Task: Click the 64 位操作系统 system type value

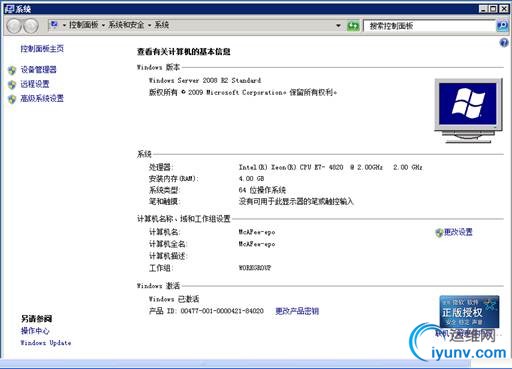Action: 262,190
